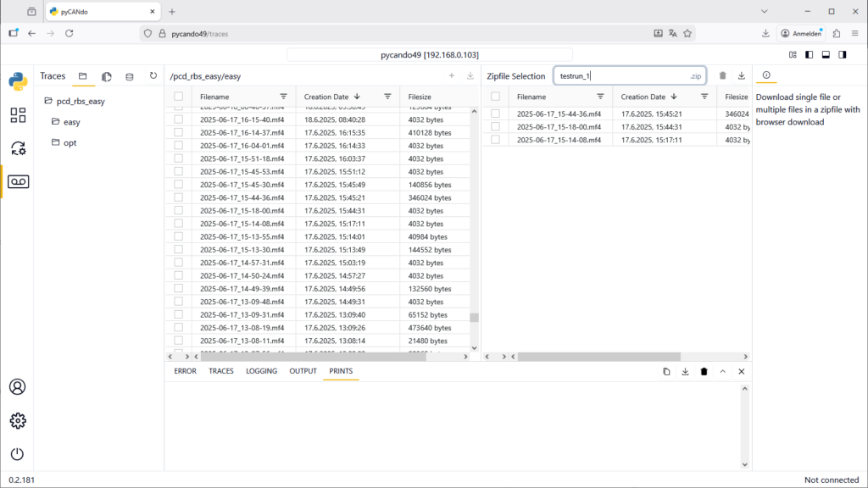This screenshot has height=488, width=868.
Task: Open the dashboard grid icon in sidebar
Action: 18,115
